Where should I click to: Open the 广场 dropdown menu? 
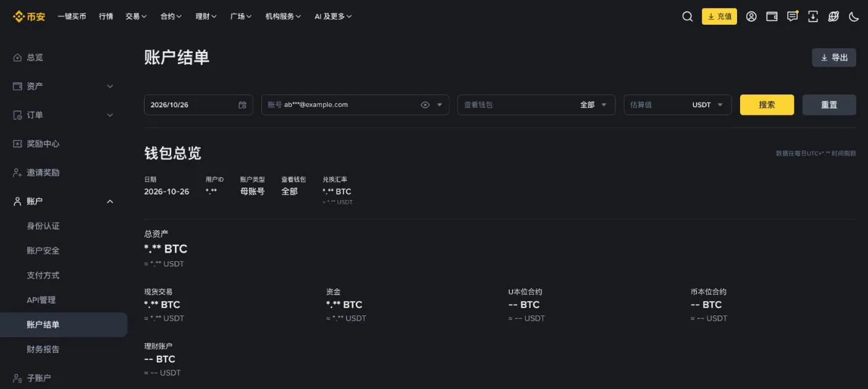(x=241, y=17)
